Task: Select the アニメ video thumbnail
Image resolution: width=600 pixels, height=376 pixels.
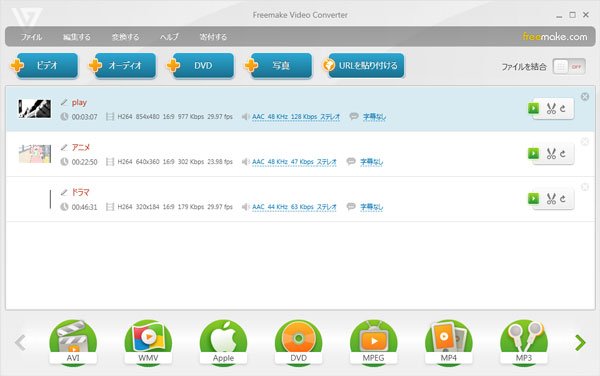Action: (x=35, y=154)
